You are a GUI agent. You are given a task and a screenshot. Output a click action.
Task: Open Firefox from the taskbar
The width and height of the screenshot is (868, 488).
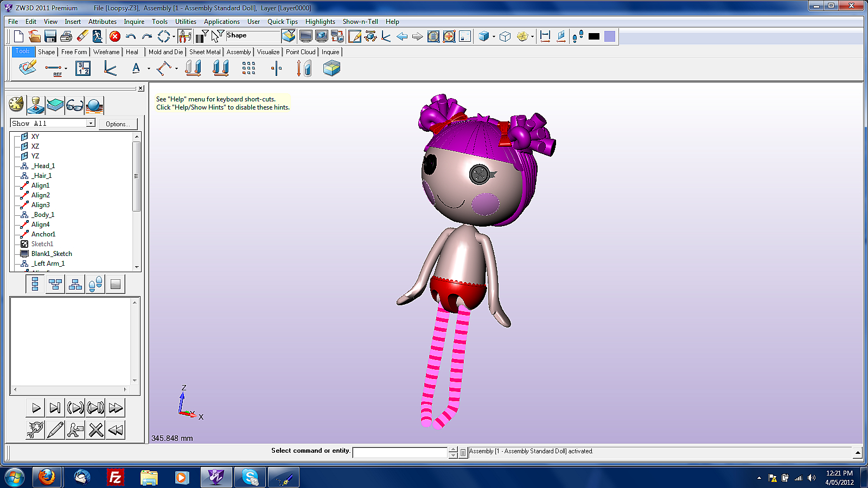47,477
